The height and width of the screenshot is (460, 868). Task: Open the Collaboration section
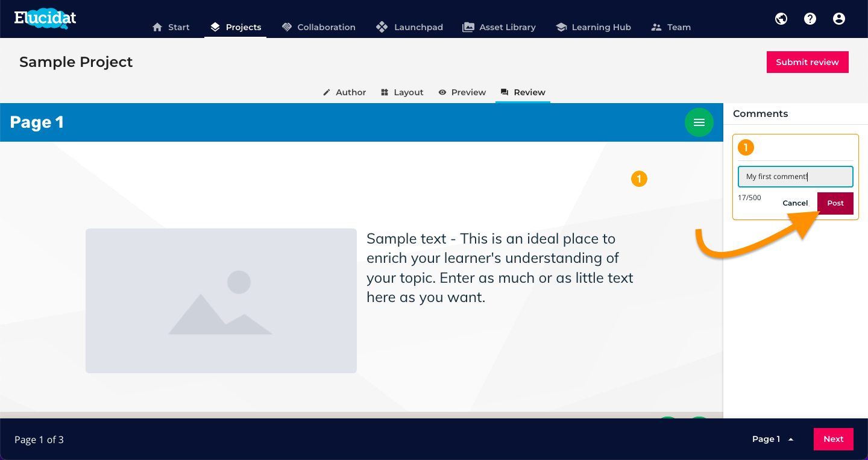318,27
